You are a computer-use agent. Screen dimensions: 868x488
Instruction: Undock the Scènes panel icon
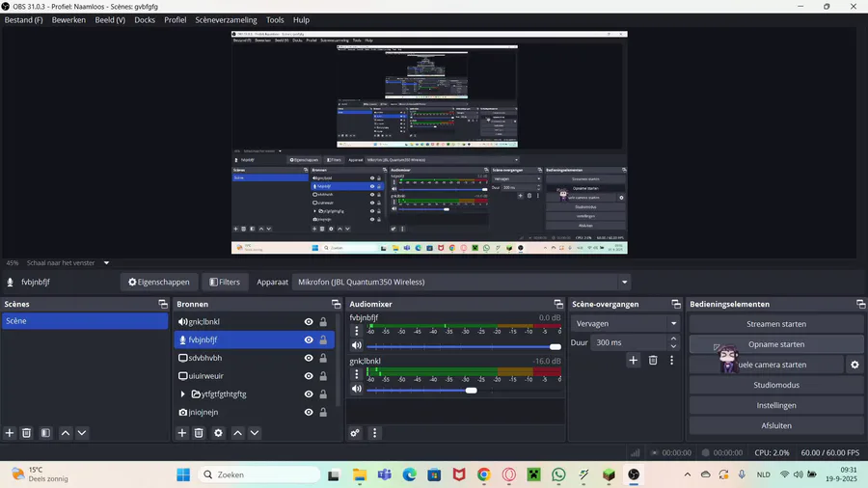tap(163, 304)
